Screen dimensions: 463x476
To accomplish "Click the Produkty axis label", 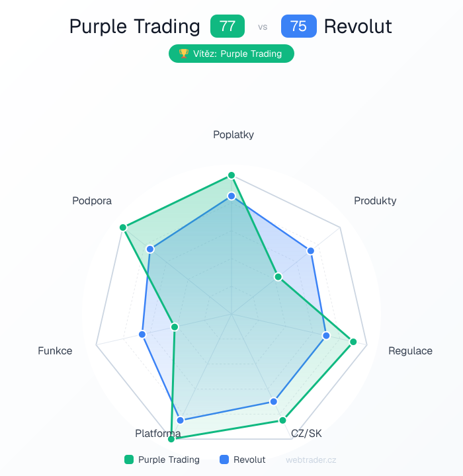I will click(375, 200).
